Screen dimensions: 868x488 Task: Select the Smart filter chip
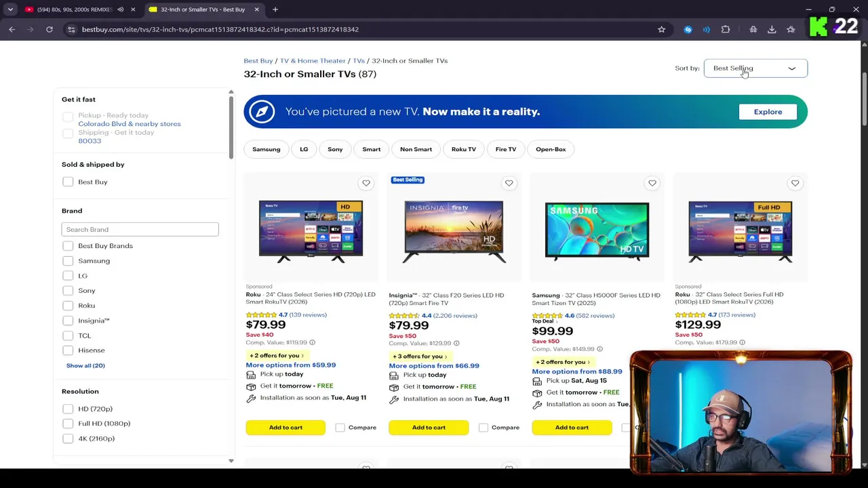[372, 149]
